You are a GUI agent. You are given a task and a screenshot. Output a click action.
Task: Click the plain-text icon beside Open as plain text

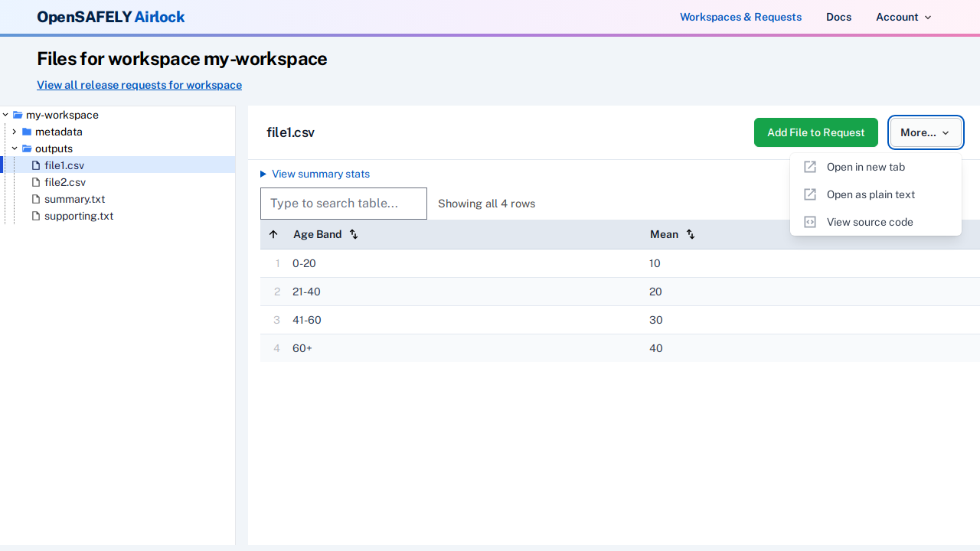(809, 194)
